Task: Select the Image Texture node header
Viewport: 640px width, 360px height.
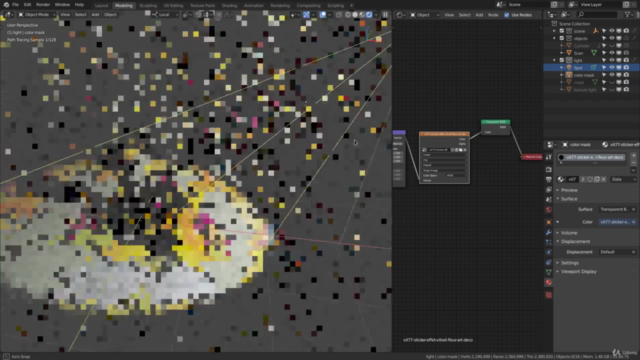Action: coord(444,134)
